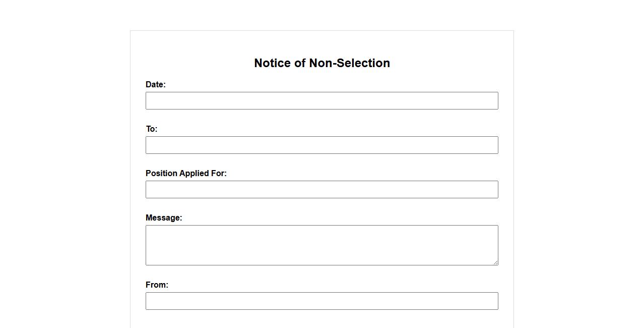Click the "To:" field label
Screen dimensions: 644x328
click(152, 129)
